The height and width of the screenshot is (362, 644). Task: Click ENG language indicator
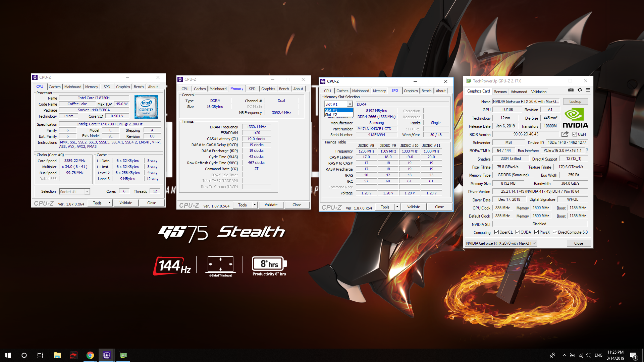coord(598,355)
